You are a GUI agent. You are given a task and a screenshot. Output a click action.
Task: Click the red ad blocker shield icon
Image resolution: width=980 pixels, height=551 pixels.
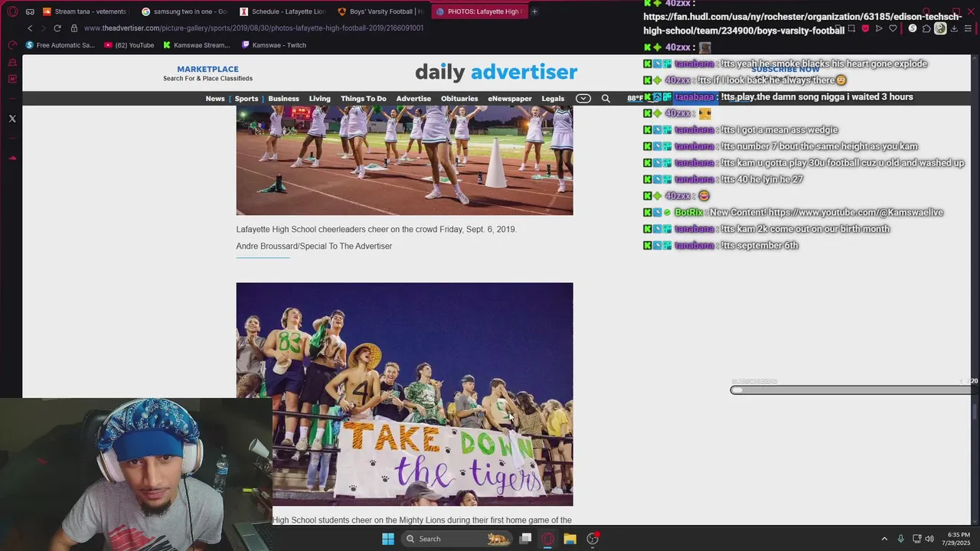tap(865, 28)
